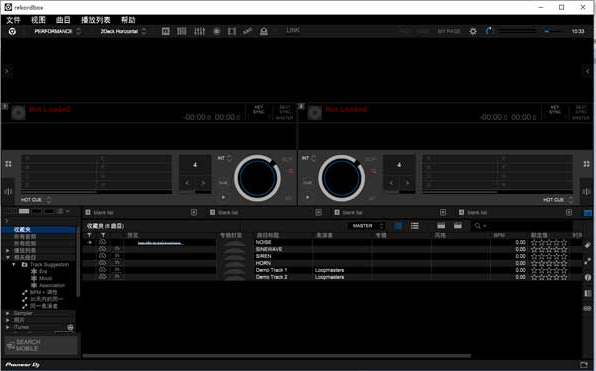Toggle red quantize button on deck 1
The width and height of the screenshot is (596, 371).
point(290,171)
